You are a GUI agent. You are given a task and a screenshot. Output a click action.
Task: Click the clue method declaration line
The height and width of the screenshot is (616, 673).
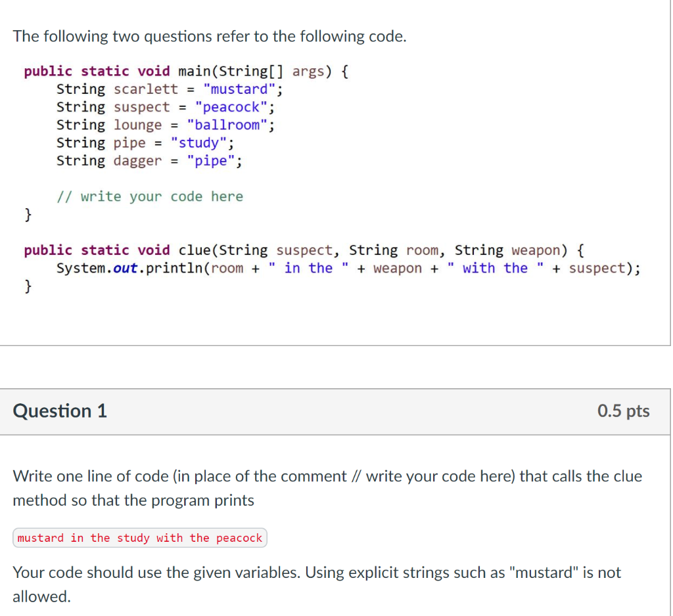click(301, 250)
